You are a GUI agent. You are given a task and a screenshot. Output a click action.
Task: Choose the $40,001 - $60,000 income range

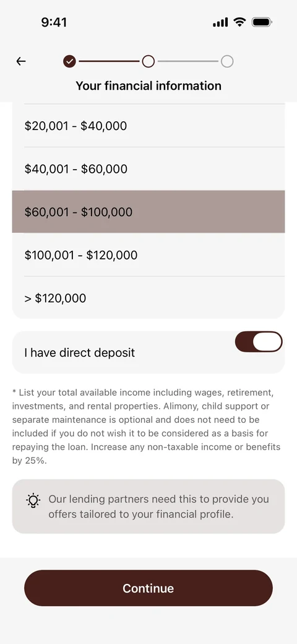point(148,169)
